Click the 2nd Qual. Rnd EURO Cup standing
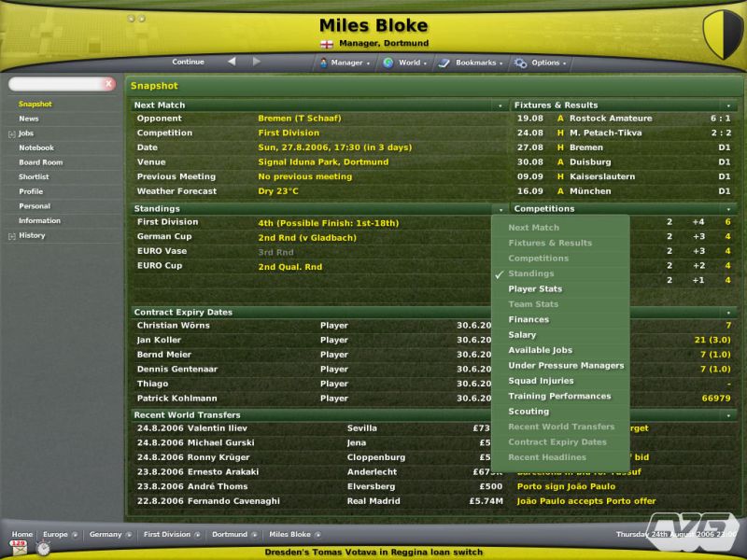This screenshot has width=747, height=560. [290, 267]
